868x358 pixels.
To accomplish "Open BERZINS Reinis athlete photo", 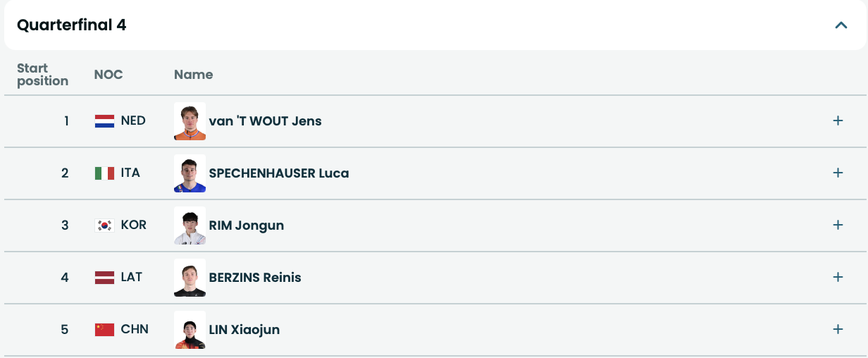I will coord(190,278).
